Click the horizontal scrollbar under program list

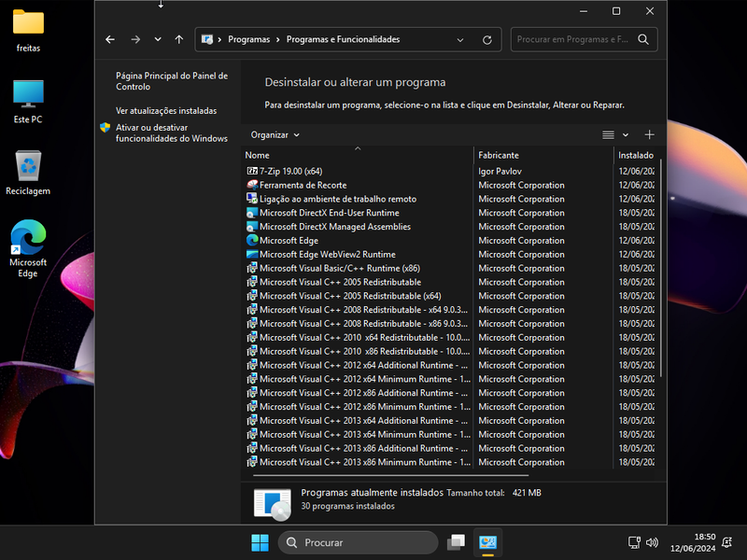[390, 475]
